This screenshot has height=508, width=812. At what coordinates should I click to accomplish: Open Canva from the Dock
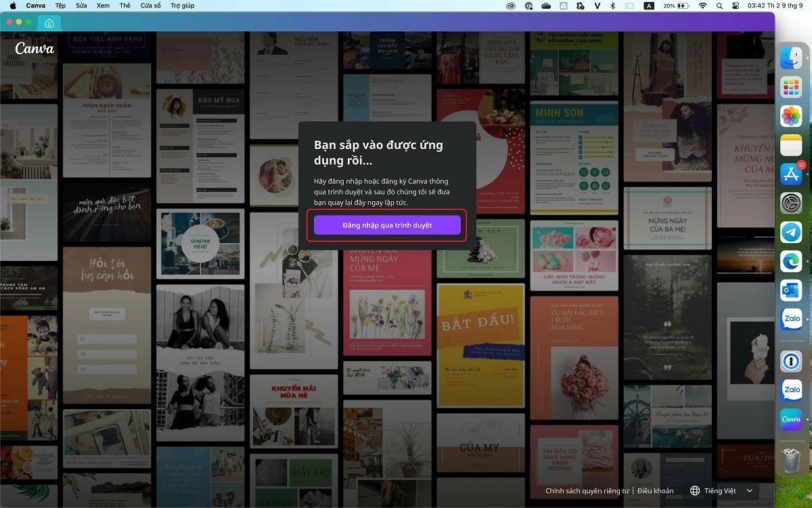790,419
